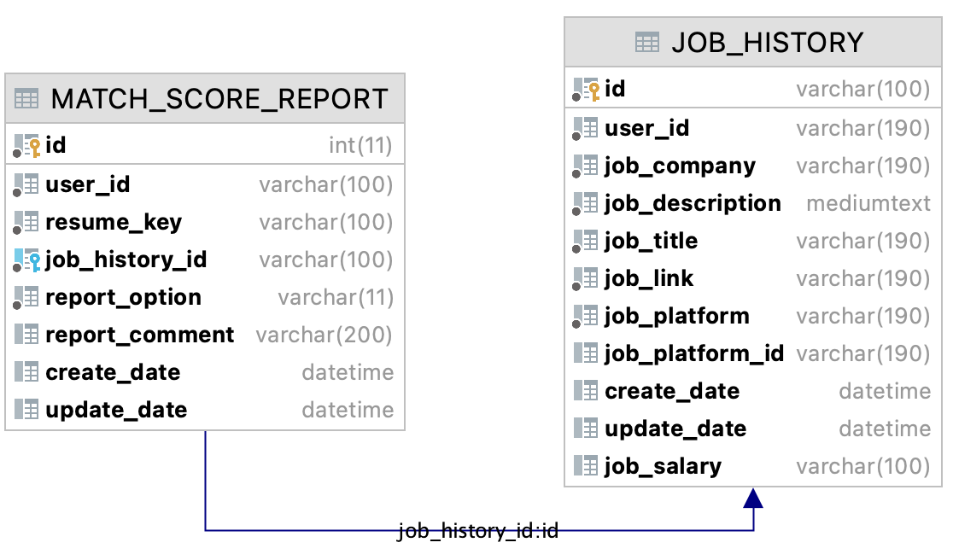This screenshot has height=560, width=953.
Task: Click column icon next to job_platform
Action: [586, 317]
